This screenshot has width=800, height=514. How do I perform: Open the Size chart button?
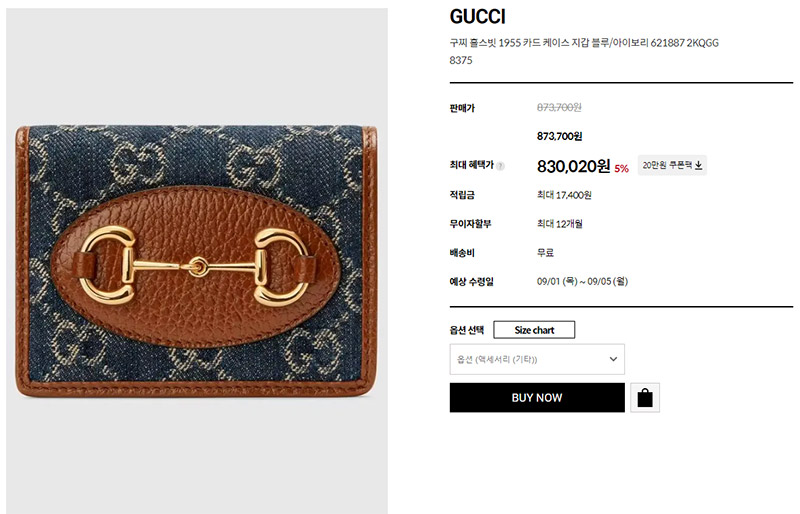[534, 330]
